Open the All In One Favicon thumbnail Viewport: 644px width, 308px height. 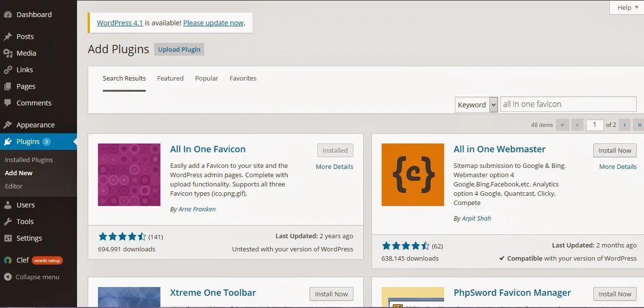[129, 175]
